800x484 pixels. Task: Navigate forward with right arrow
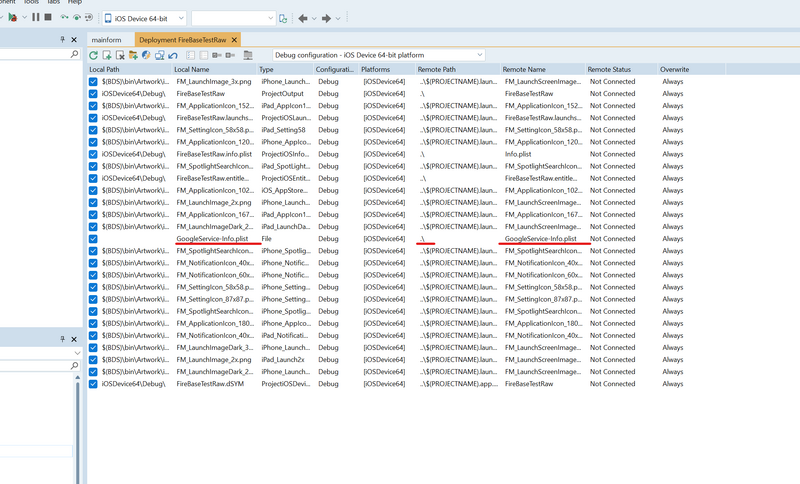327,18
